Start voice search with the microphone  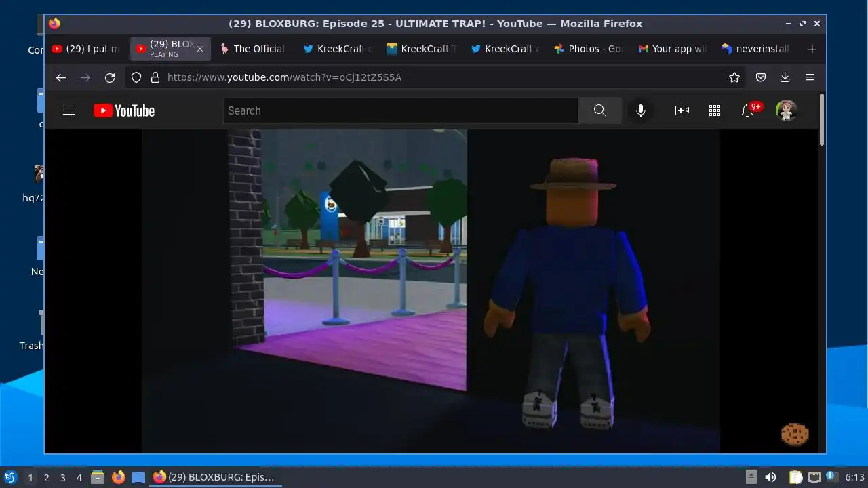coord(641,110)
